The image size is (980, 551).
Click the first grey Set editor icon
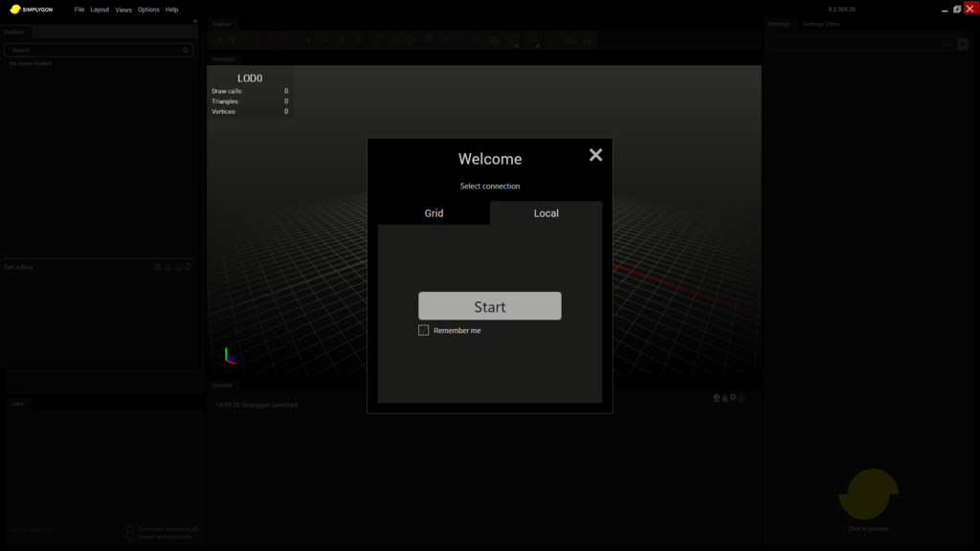coord(158,268)
